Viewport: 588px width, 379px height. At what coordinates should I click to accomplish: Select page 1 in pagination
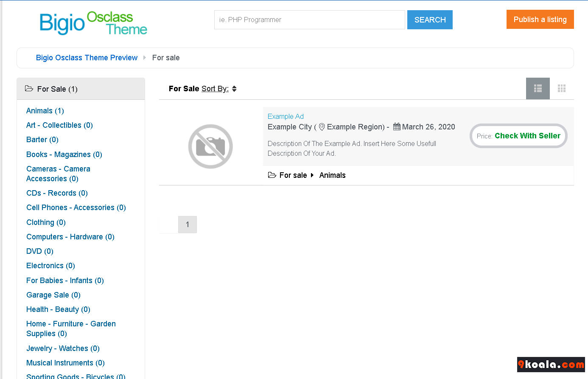click(187, 225)
